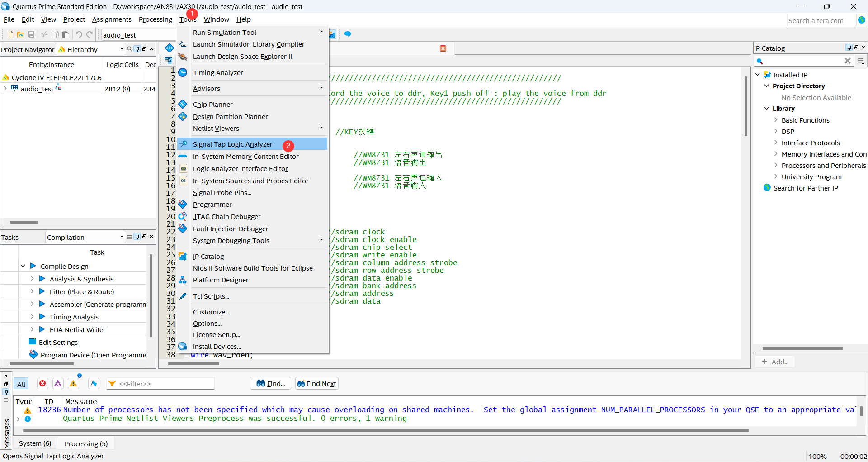Click the Search altera.com input box
The height and width of the screenshot is (462, 868).
(x=821, y=20)
